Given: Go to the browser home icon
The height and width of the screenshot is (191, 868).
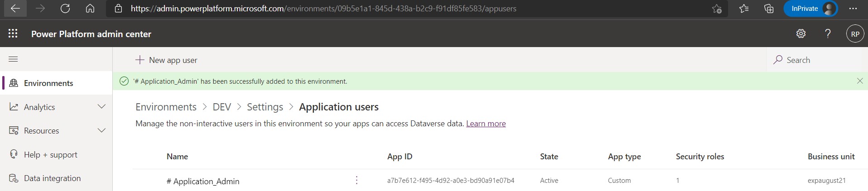Looking at the screenshot, I should (90, 9).
